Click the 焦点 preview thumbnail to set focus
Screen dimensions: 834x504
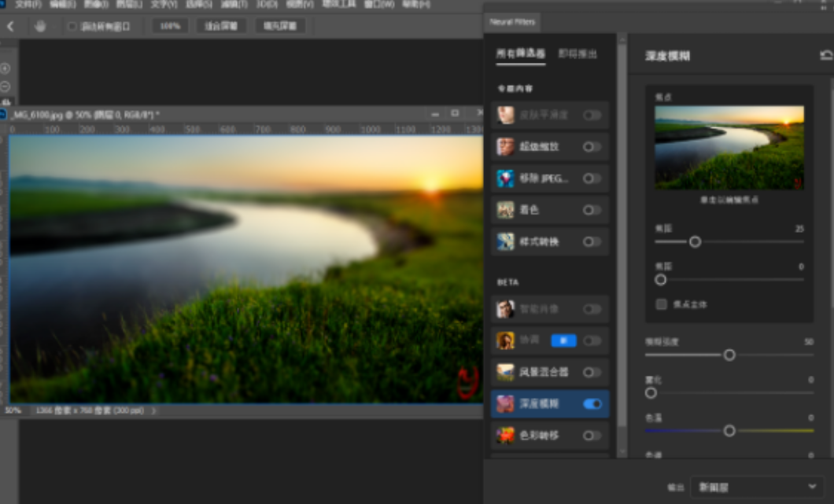pos(729,148)
